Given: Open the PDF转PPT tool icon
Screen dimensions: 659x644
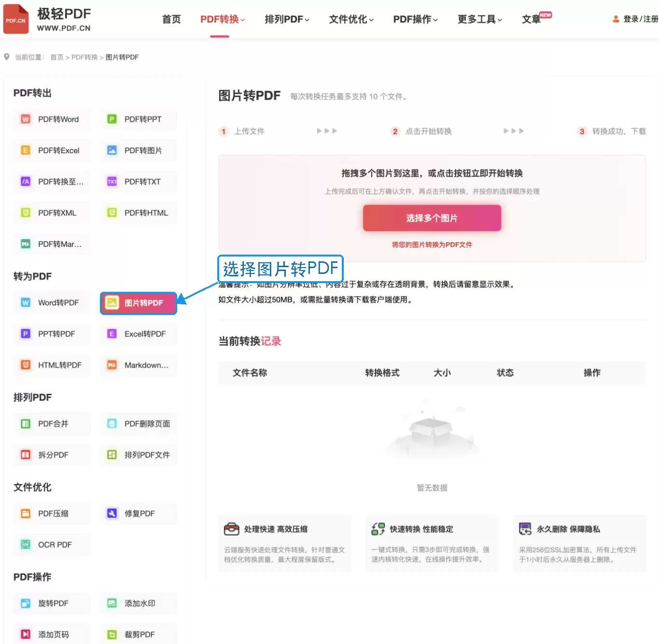Looking at the screenshot, I should point(112,119).
